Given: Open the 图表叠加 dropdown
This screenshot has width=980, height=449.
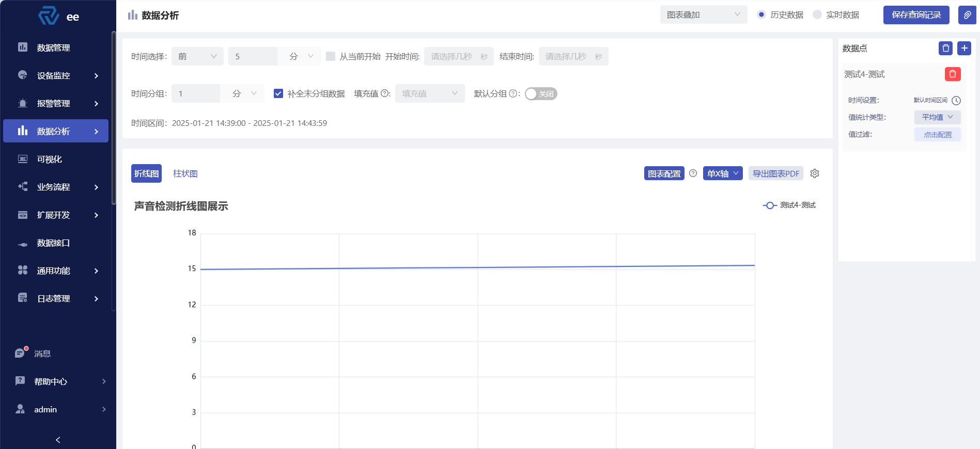Looking at the screenshot, I should 703,14.
